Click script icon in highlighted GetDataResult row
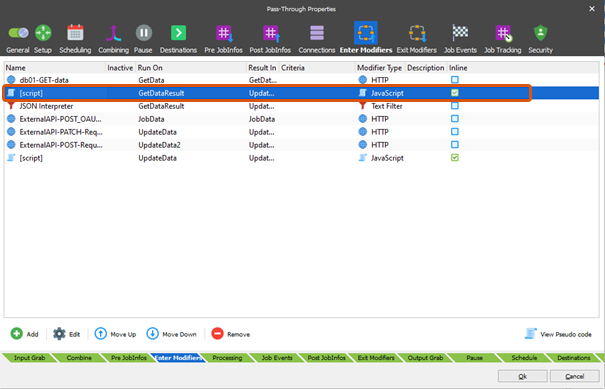The image size is (605, 389). pos(11,93)
